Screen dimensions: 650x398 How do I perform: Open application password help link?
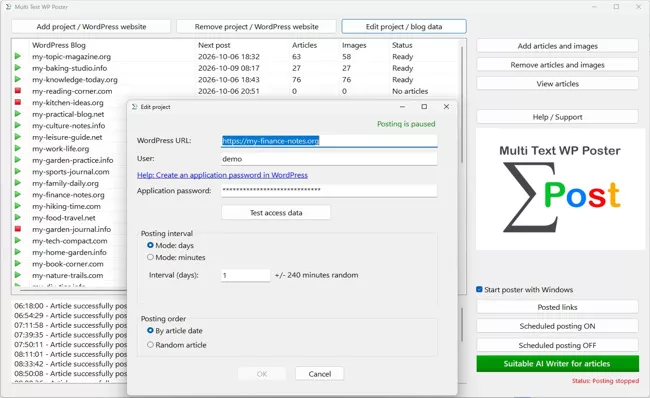[x=222, y=175]
